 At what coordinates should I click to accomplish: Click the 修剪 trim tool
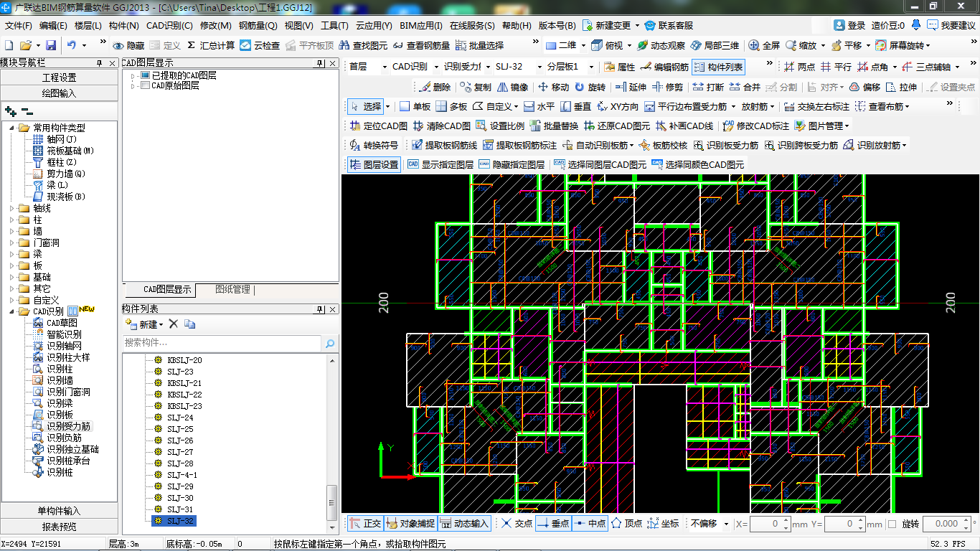[x=667, y=87]
